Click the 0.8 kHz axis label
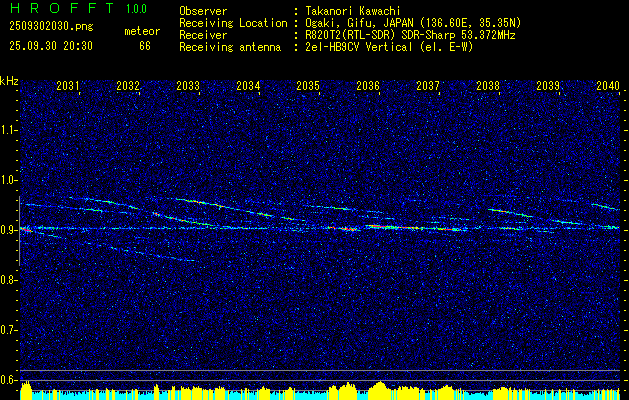 [8, 280]
